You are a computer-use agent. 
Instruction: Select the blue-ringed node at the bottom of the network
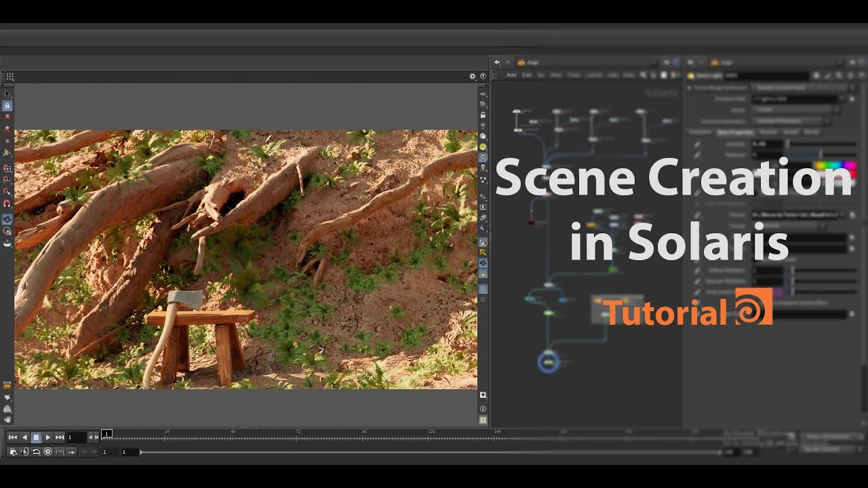click(549, 362)
